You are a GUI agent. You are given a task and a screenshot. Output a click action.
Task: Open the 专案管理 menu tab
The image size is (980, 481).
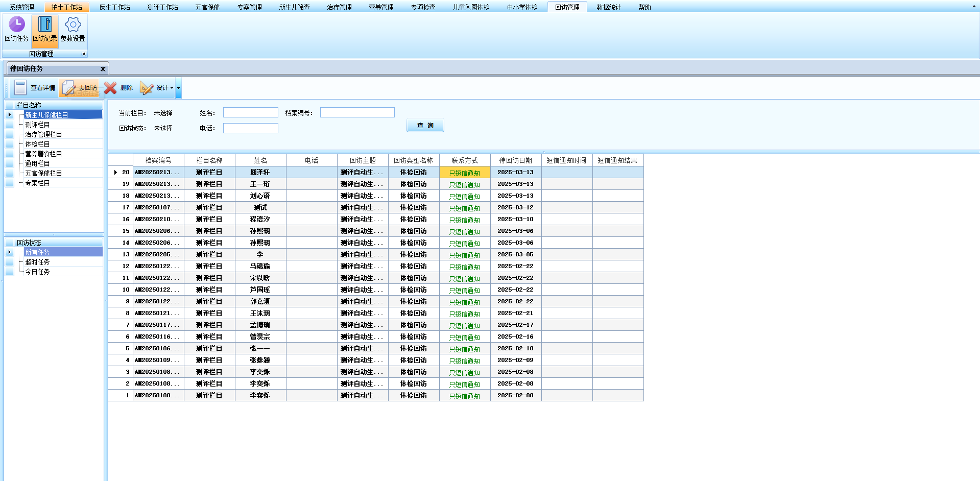pyautogui.click(x=250, y=7)
